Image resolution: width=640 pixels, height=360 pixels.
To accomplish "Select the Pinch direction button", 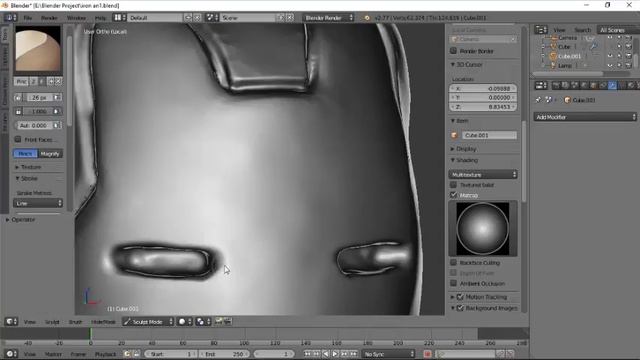I will click(x=25, y=154).
